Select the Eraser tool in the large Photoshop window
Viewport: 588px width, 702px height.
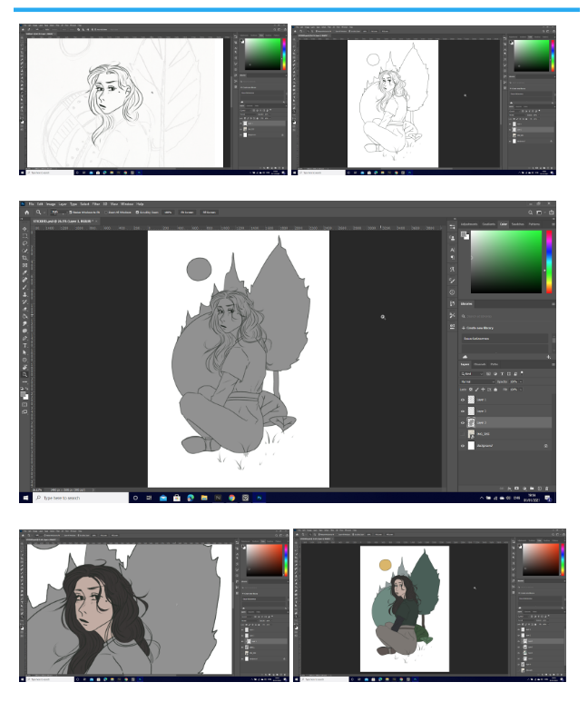pos(24,309)
